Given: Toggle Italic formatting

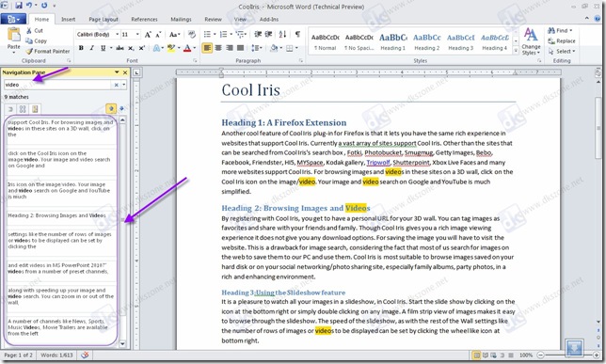Looking at the screenshot, I should (x=91, y=48).
